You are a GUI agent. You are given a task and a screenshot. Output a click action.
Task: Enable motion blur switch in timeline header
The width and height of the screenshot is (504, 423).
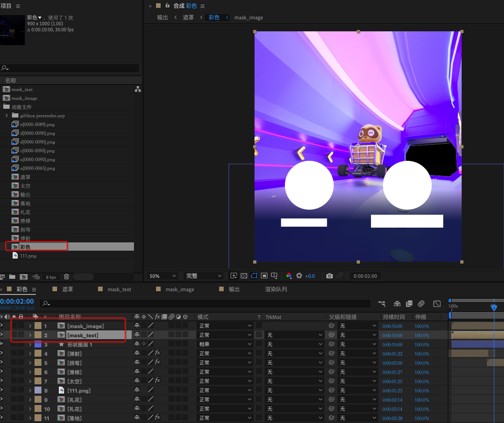click(x=421, y=304)
